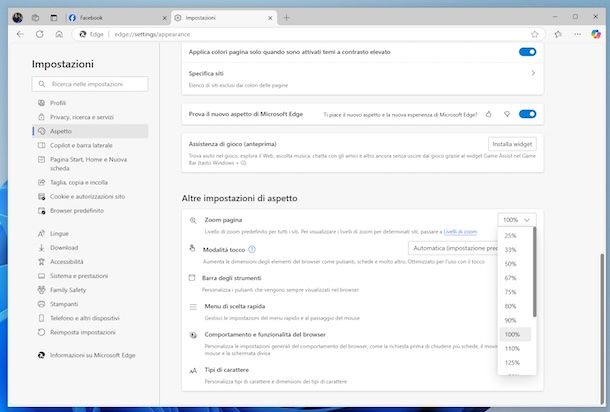Select 67% zoom level

515,278
